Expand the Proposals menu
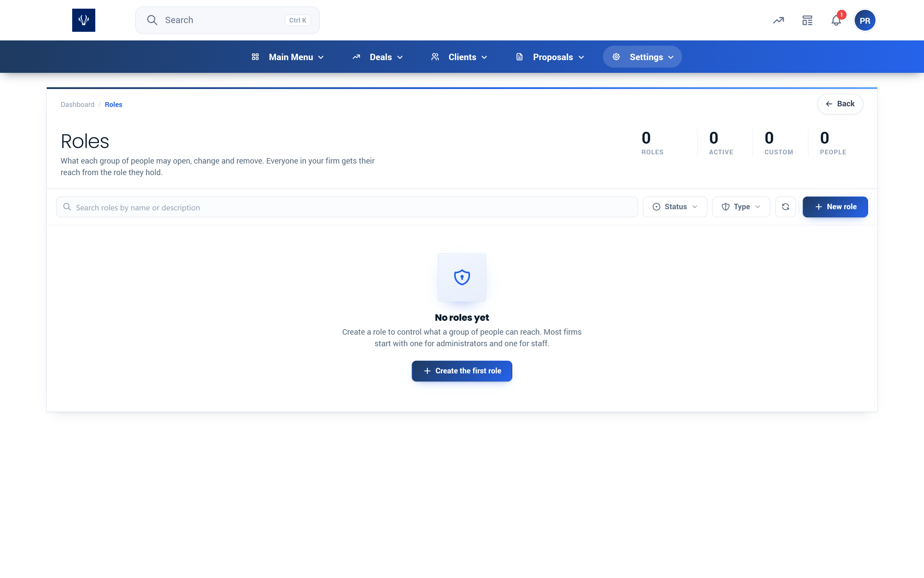 click(550, 57)
